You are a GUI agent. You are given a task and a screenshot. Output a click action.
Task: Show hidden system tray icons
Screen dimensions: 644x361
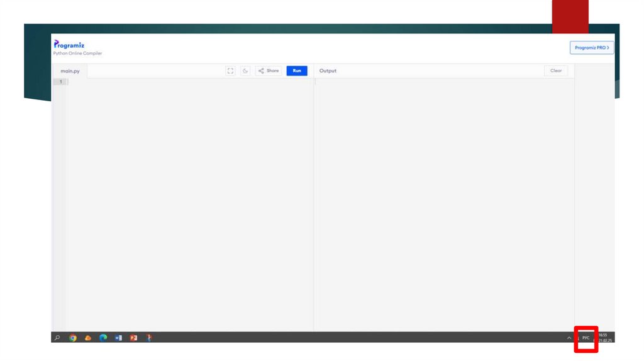569,338
